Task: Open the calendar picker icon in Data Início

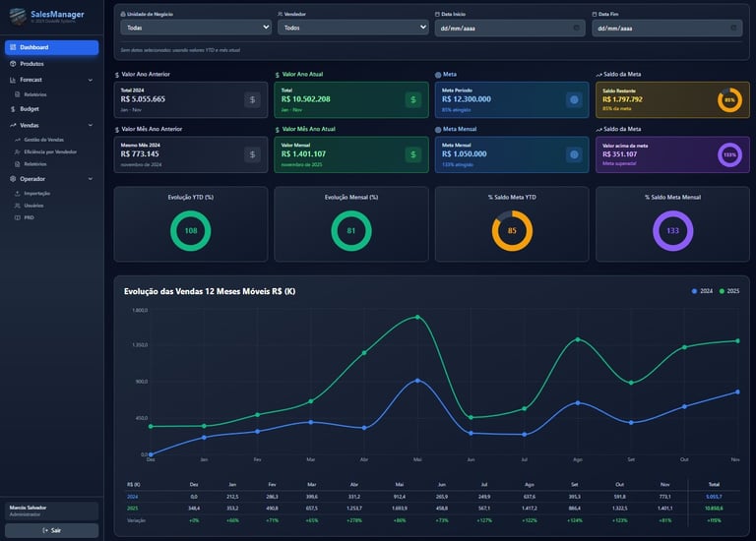Action: click(576, 28)
